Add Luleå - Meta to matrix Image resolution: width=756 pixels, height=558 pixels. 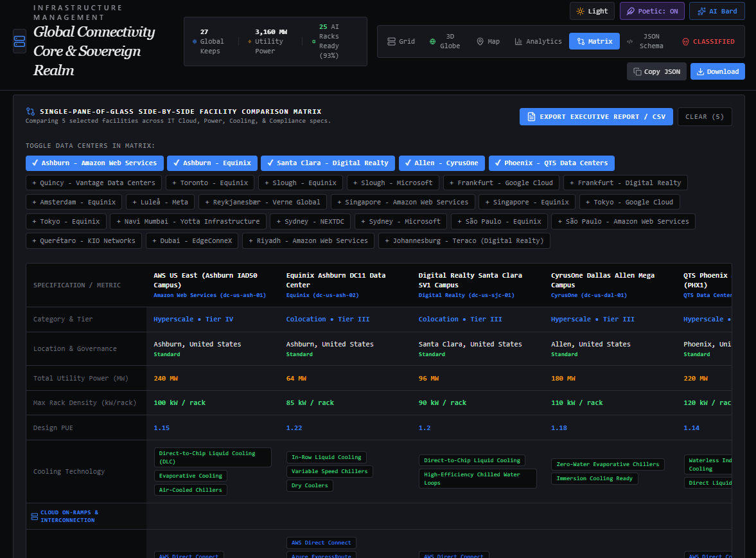[x=160, y=203]
